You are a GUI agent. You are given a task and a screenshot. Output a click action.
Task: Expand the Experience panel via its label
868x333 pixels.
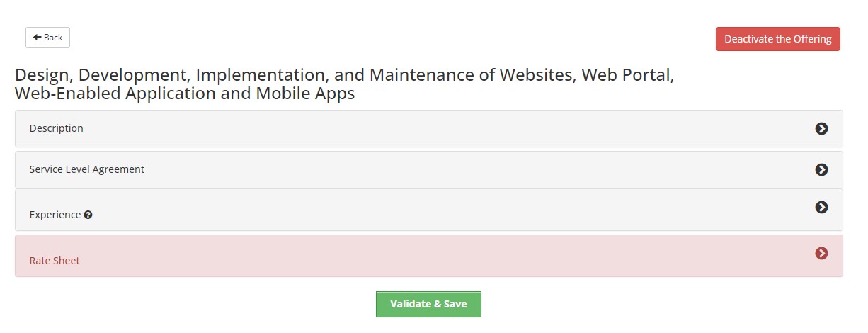tap(55, 215)
